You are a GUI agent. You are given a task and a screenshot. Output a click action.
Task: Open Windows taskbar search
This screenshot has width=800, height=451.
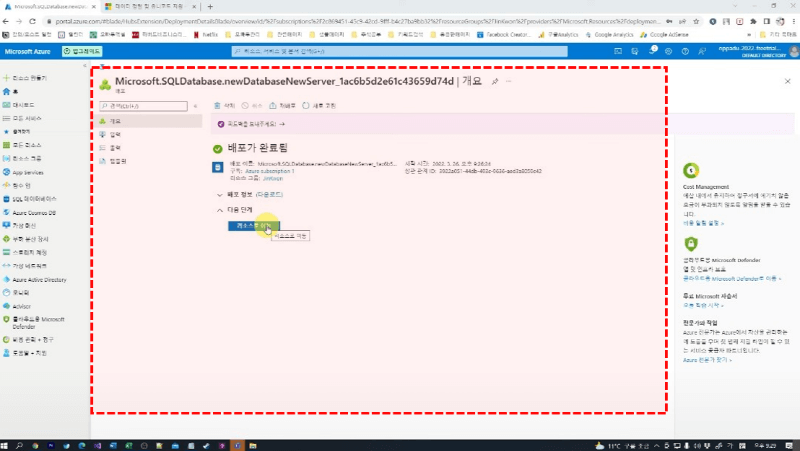19,445
